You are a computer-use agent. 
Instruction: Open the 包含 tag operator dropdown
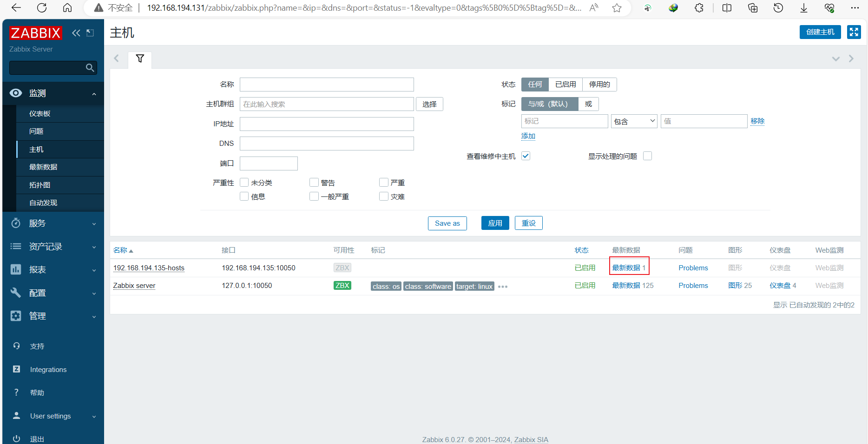pos(634,121)
